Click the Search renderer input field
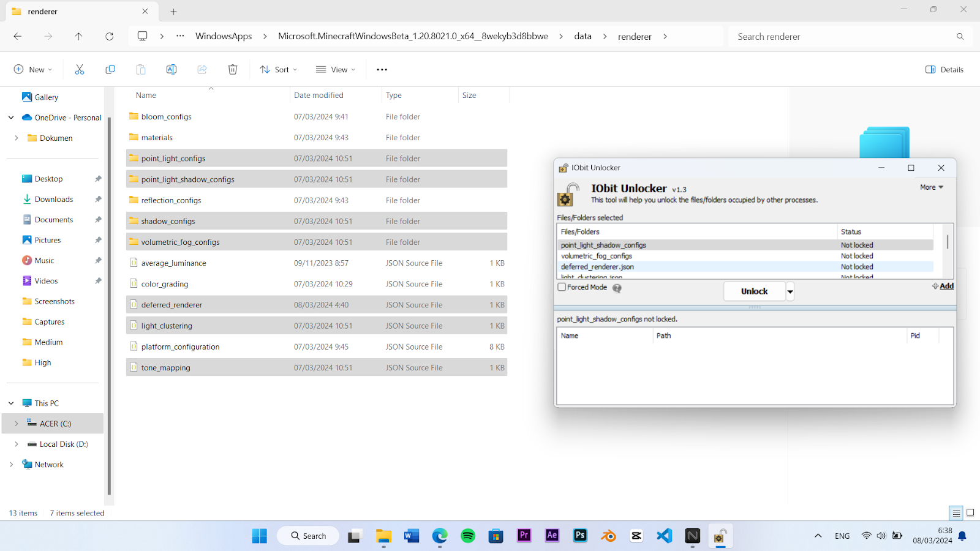980x551 pixels. click(842, 37)
